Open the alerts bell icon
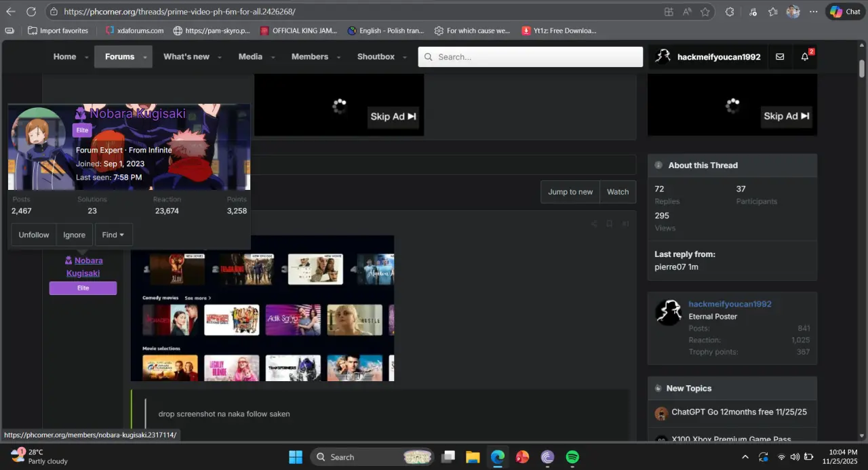 [x=805, y=57]
